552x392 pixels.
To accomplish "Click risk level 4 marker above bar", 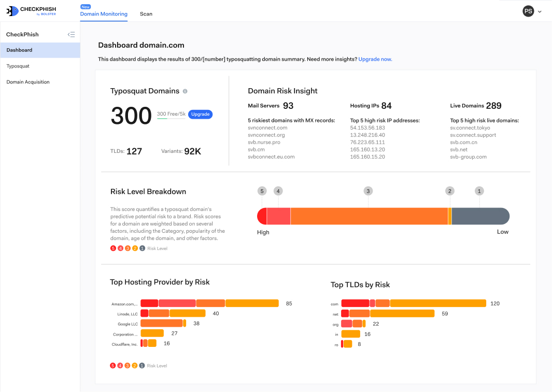I will pyautogui.click(x=278, y=191).
